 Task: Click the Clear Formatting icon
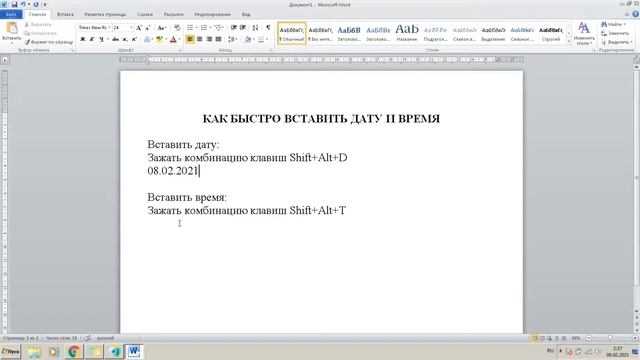[x=177, y=28]
